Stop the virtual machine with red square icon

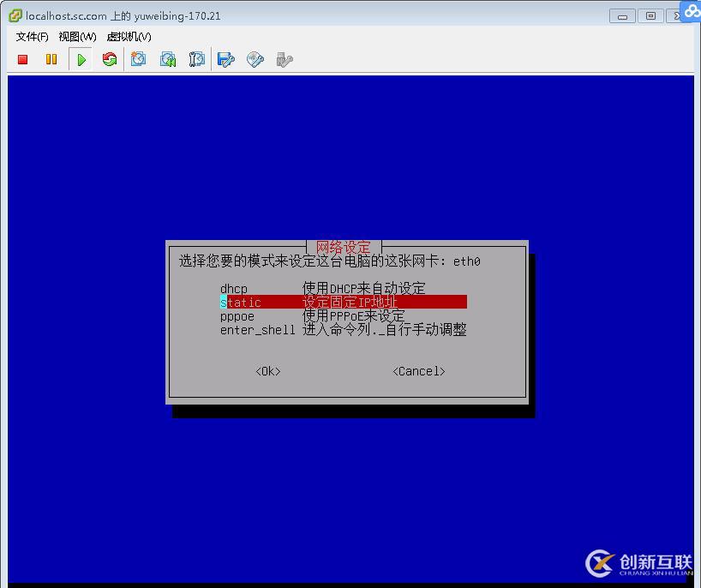click(x=22, y=59)
